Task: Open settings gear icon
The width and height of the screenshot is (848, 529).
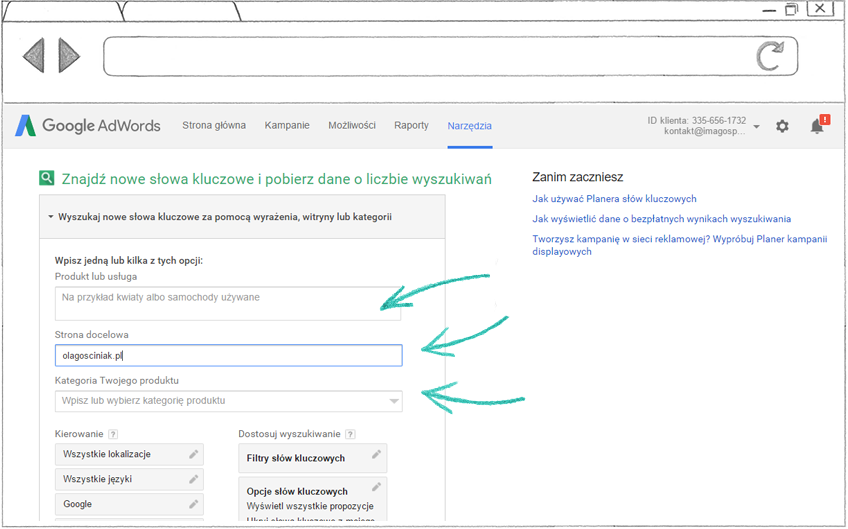Action: [x=782, y=126]
